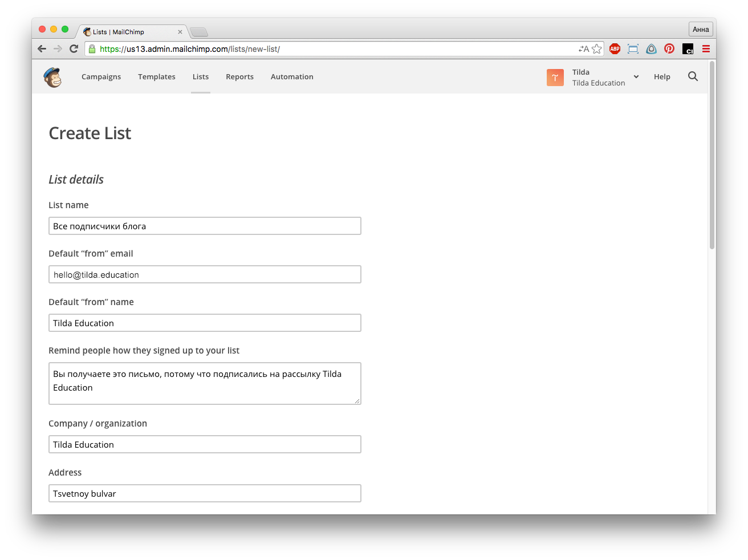This screenshot has height=560, width=748.
Task: Click the MailChimp monkey logo
Action: point(52,77)
